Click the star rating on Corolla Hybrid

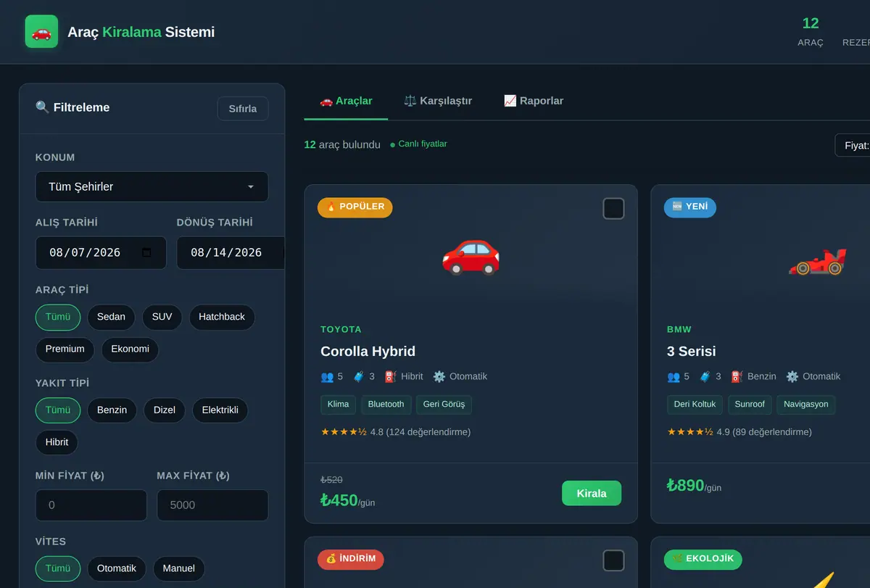[344, 432]
